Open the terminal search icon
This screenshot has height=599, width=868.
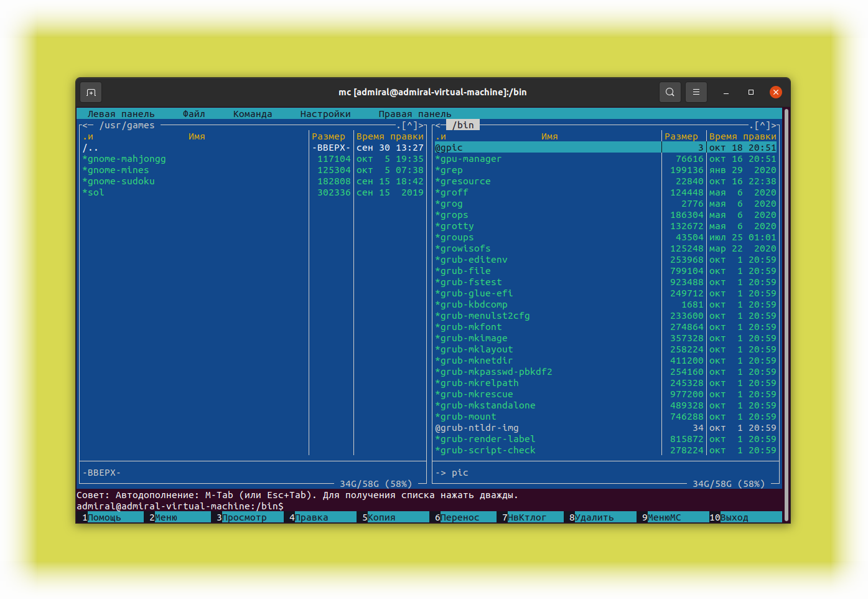point(670,92)
